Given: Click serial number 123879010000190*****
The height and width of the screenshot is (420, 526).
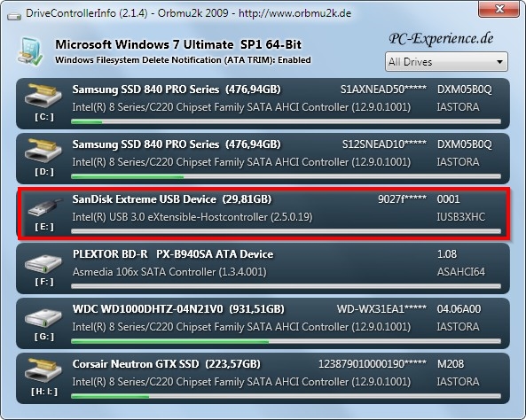Looking at the screenshot, I should (x=373, y=364).
